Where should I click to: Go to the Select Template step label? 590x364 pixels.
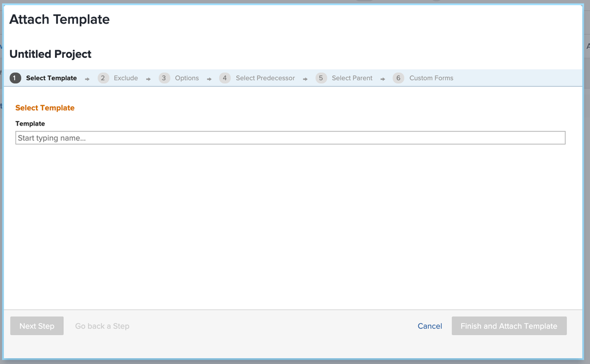click(51, 78)
